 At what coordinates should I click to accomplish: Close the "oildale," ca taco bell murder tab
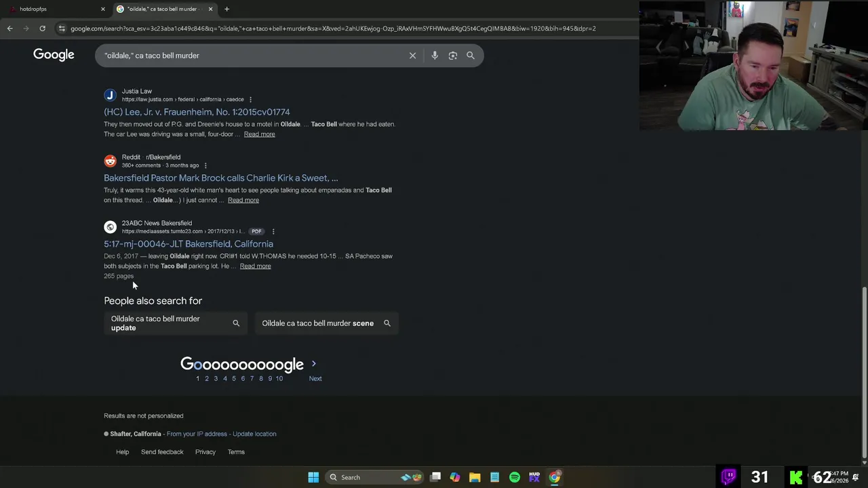(210, 9)
